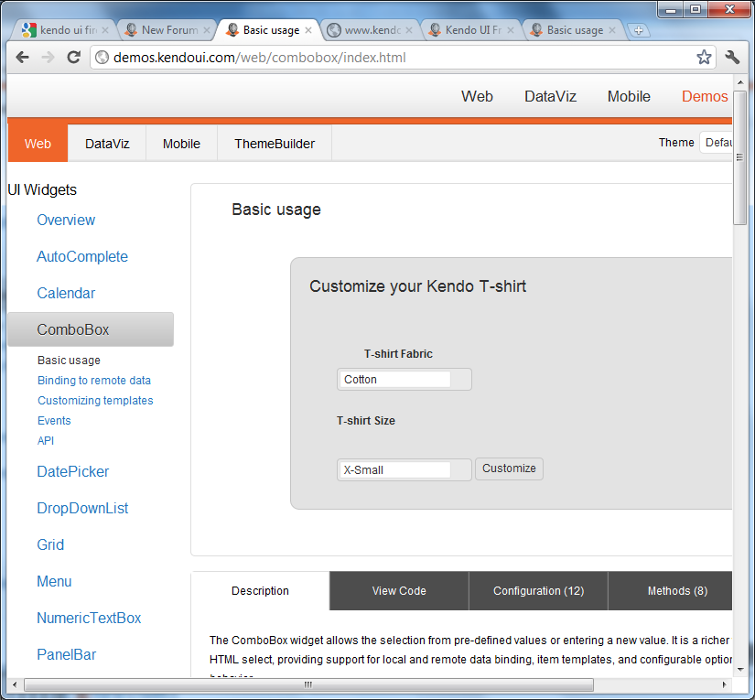
Task: Open the API example link
Action: point(46,441)
